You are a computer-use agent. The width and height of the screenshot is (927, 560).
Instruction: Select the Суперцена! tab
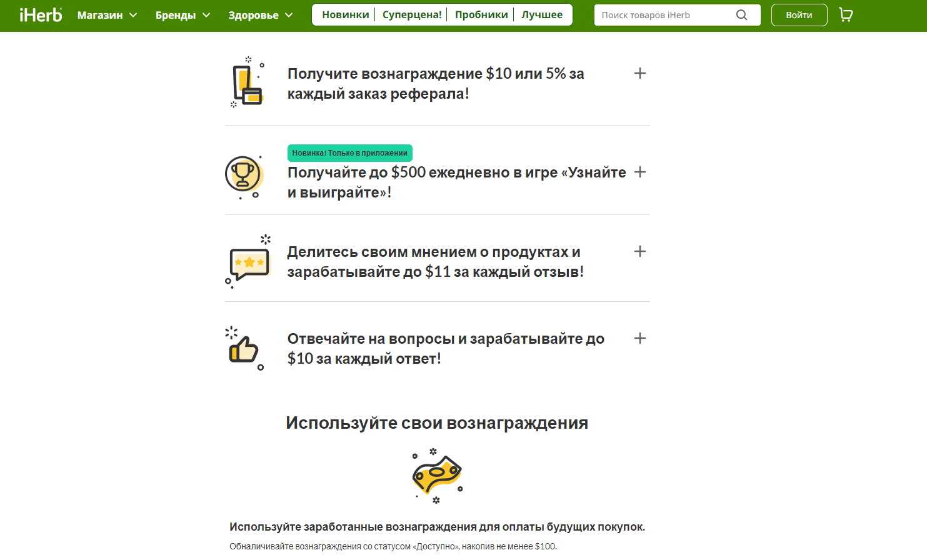pos(412,15)
